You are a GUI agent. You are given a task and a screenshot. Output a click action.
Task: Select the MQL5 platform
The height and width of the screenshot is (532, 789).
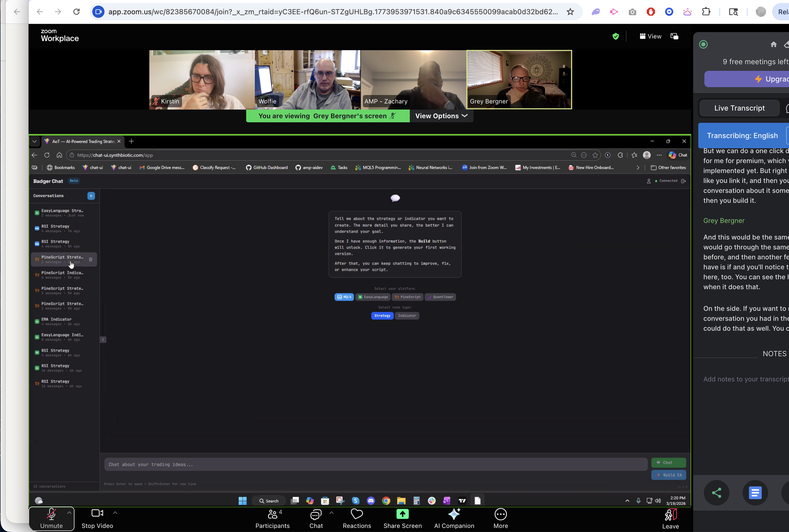point(344,297)
